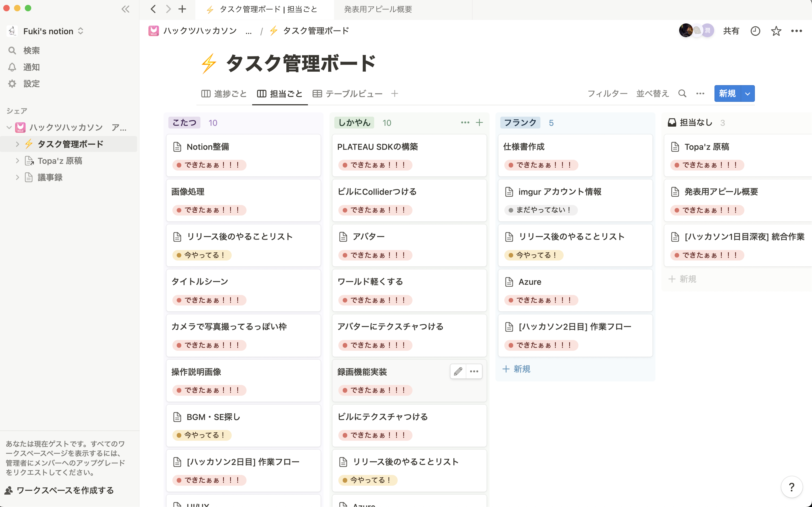This screenshot has width=812, height=507.
Task: Collapse the sidebar with the double-chevron icon
Action: 125,9
